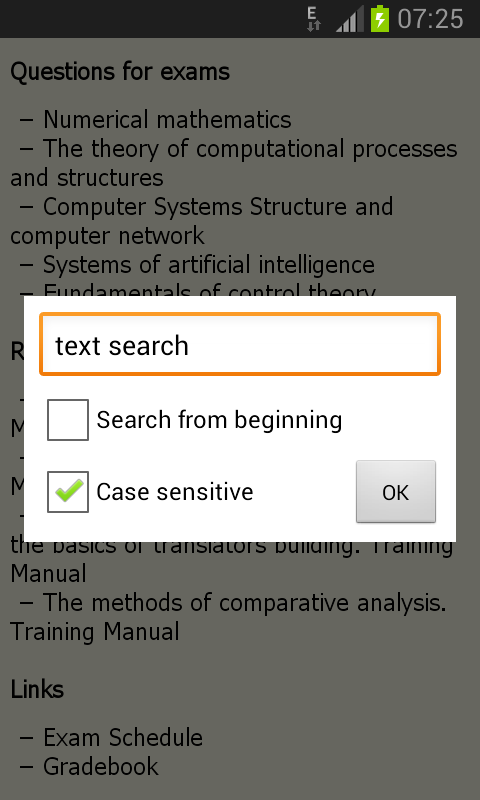Open The methods of comparative analysis manual

point(229,617)
